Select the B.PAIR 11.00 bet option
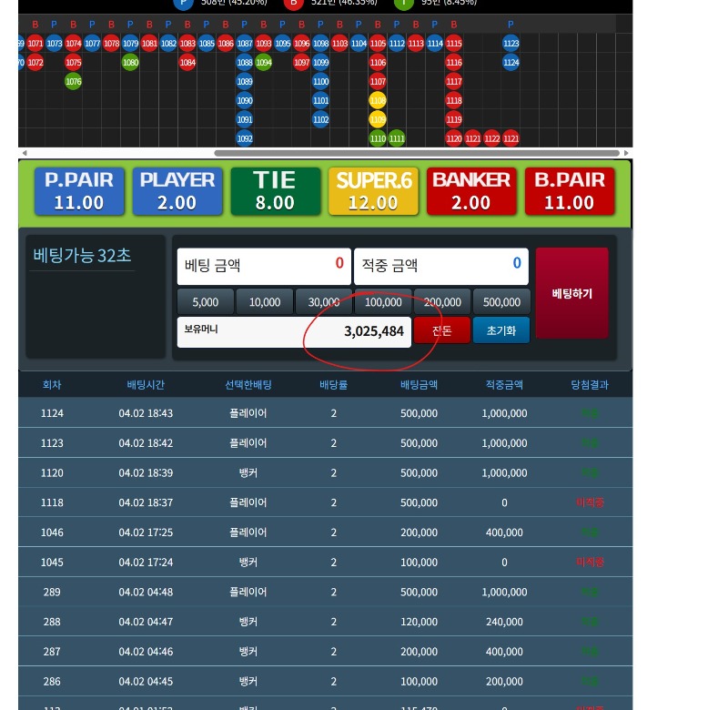 (570, 191)
